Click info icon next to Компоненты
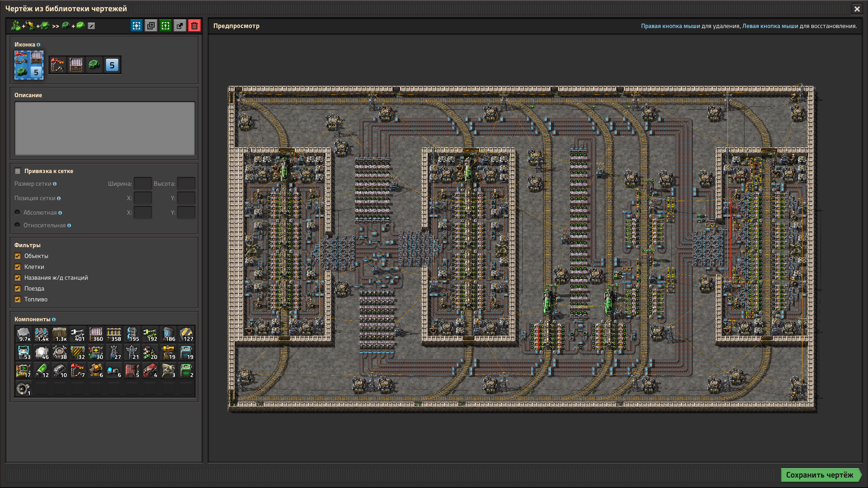This screenshot has width=868, height=488. point(54,319)
